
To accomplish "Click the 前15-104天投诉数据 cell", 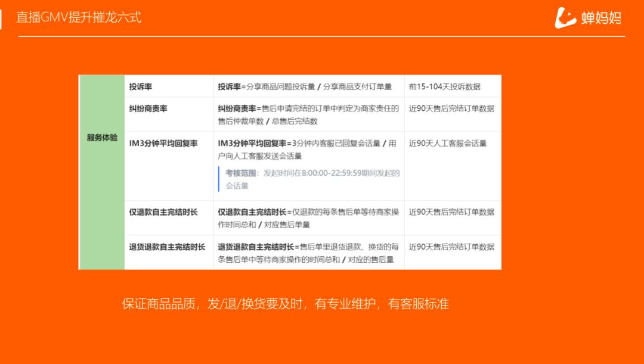I will point(453,86).
